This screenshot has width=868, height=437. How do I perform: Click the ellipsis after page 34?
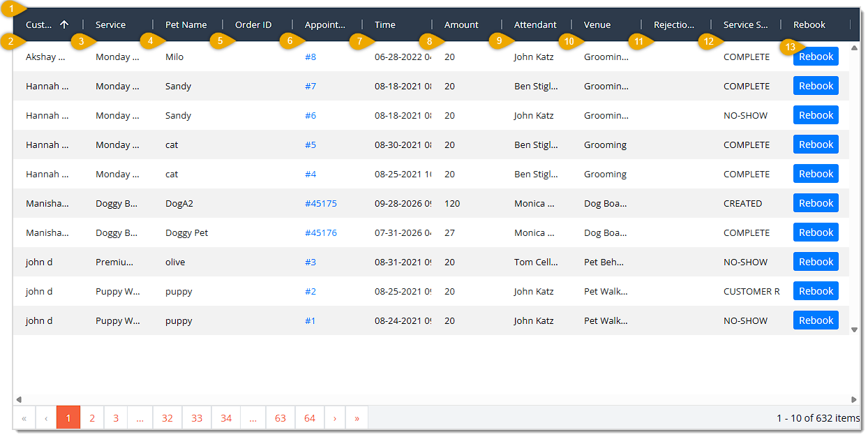click(x=253, y=418)
